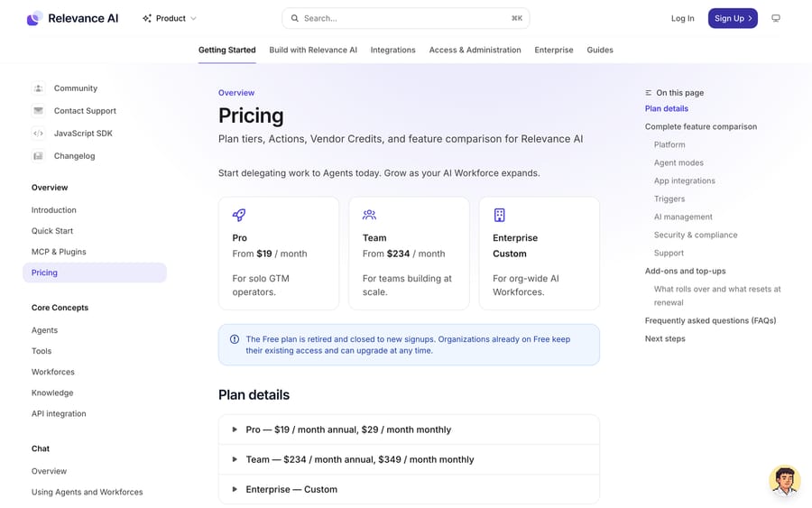The image size is (812, 508).
Task: Click the Pro plan rocket icon
Action: [239, 215]
